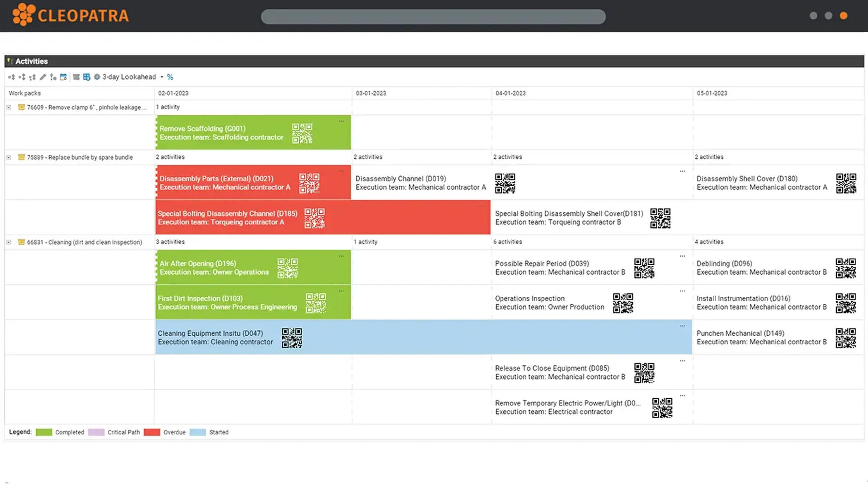868x488 pixels.
Task: Open options menu of Disassembly Channel (D019) card
Action: (683, 171)
